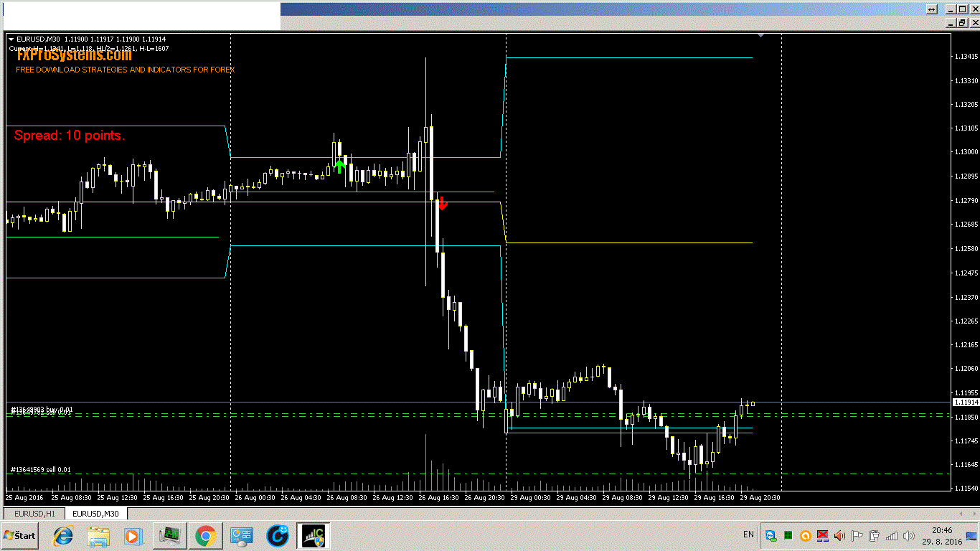The height and width of the screenshot is (551, 980).
Task: Click the double-headed arrow button at top right
Action: (x=931, y=9)
